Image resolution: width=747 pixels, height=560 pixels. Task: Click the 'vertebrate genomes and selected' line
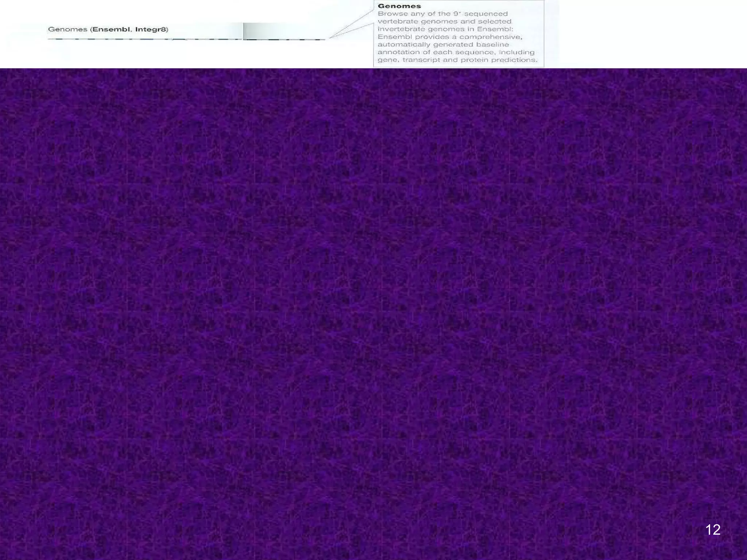click(x=444, y=22)
